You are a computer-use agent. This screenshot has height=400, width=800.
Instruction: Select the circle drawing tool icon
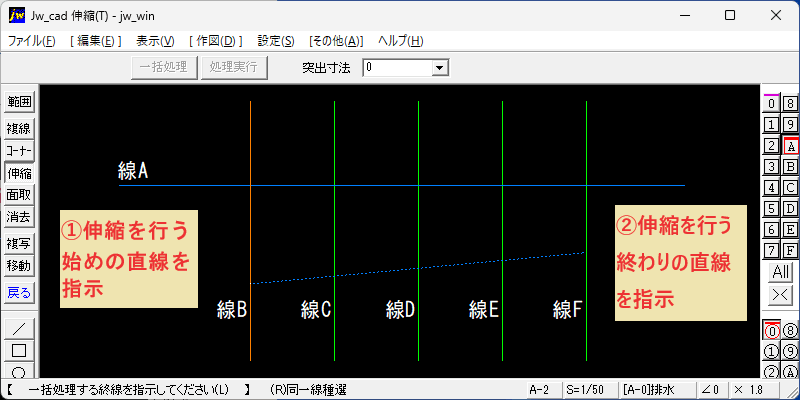pos(19,370)
